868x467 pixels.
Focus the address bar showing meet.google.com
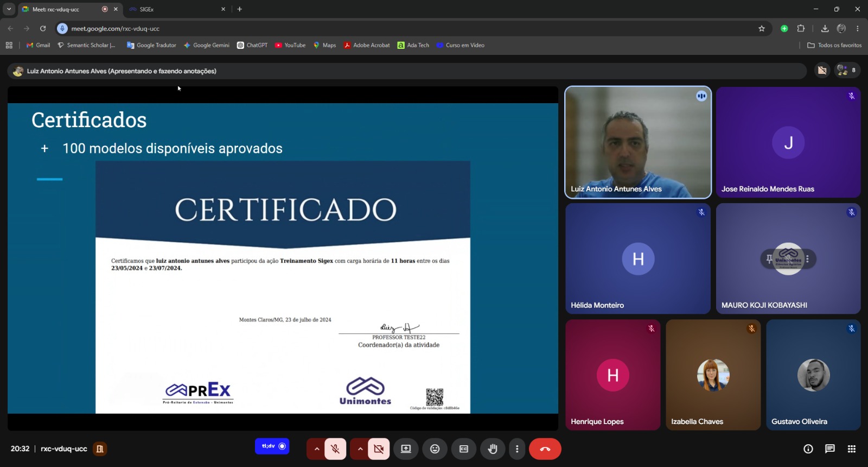click(x=412, y=29)
